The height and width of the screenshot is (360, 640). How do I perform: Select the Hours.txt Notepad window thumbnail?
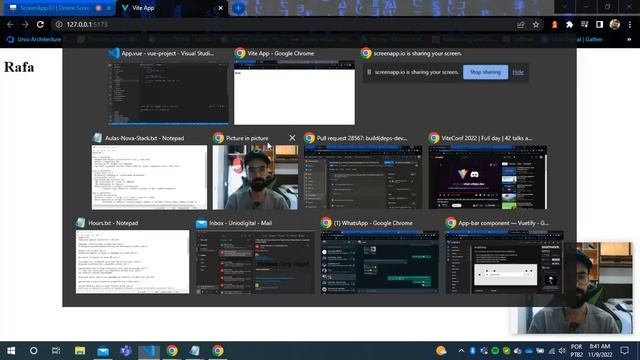[x=133, y=262]
